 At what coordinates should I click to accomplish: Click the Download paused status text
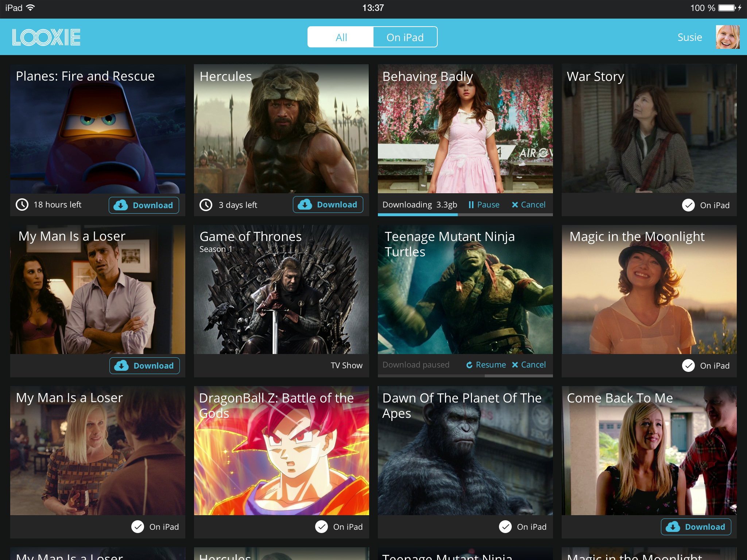tap(416, 365)
